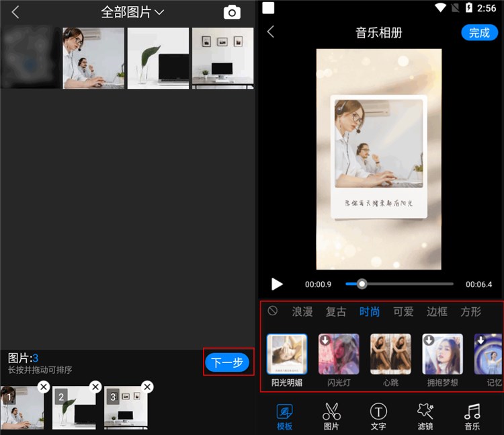Switch to the 方形 template category

[x=471, y=311]
